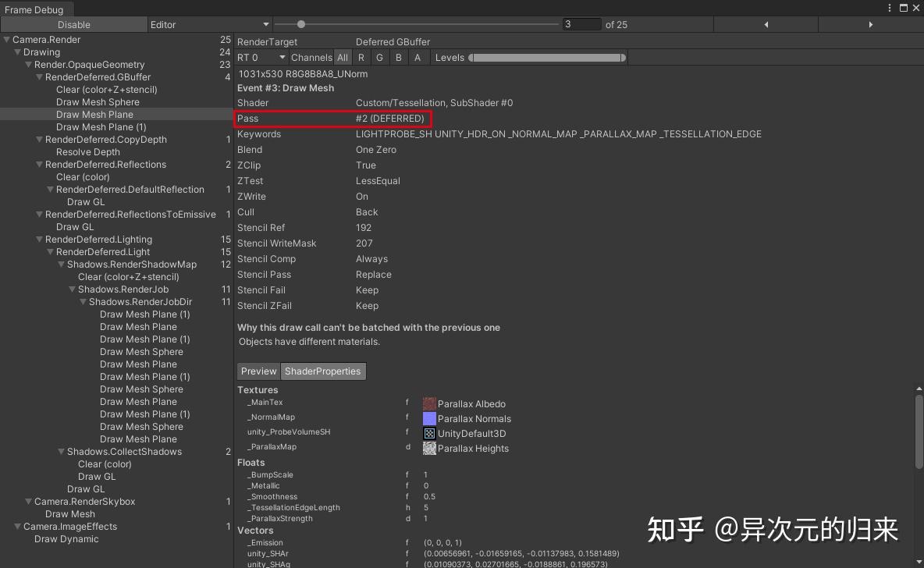Open the RT 0 render target dropdown
This screenshot has width=924, height=568.
[261, 57]
